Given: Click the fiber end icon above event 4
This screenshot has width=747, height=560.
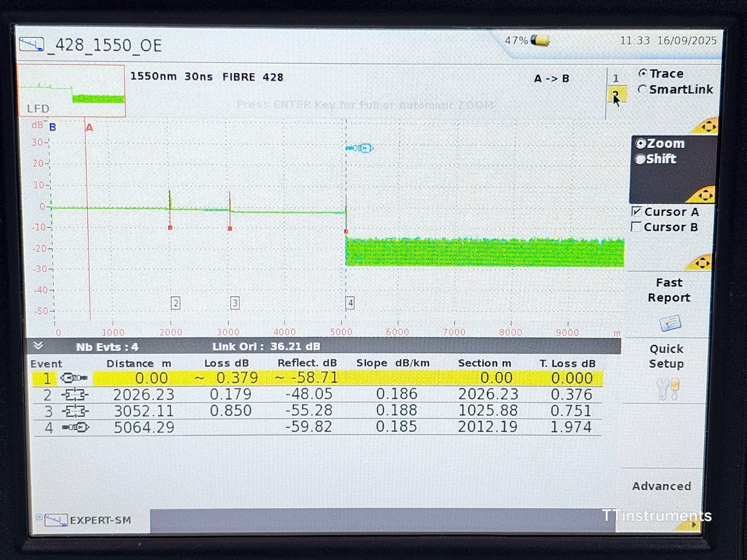Looking at the screenshot, I should [359, 148].
